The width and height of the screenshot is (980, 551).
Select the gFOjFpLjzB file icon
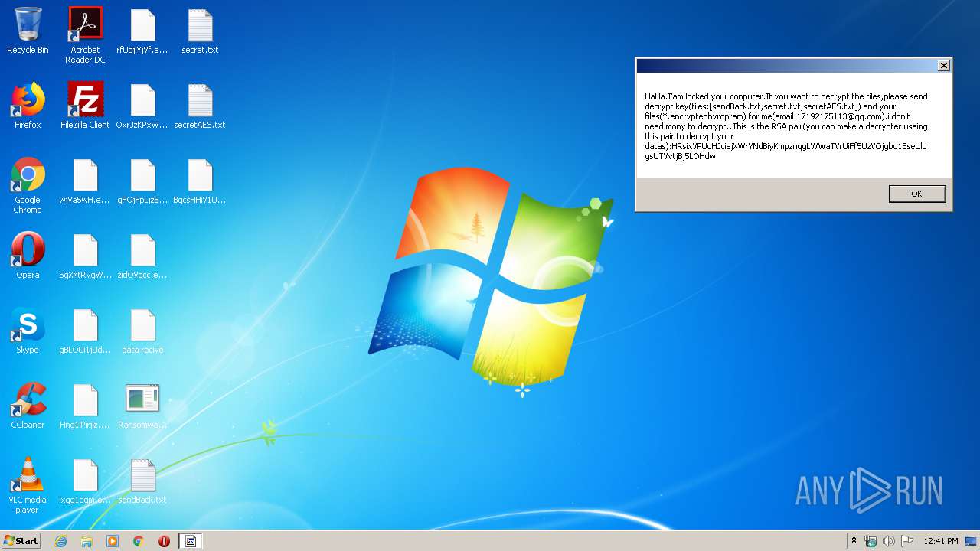click(x=142, y=181)
